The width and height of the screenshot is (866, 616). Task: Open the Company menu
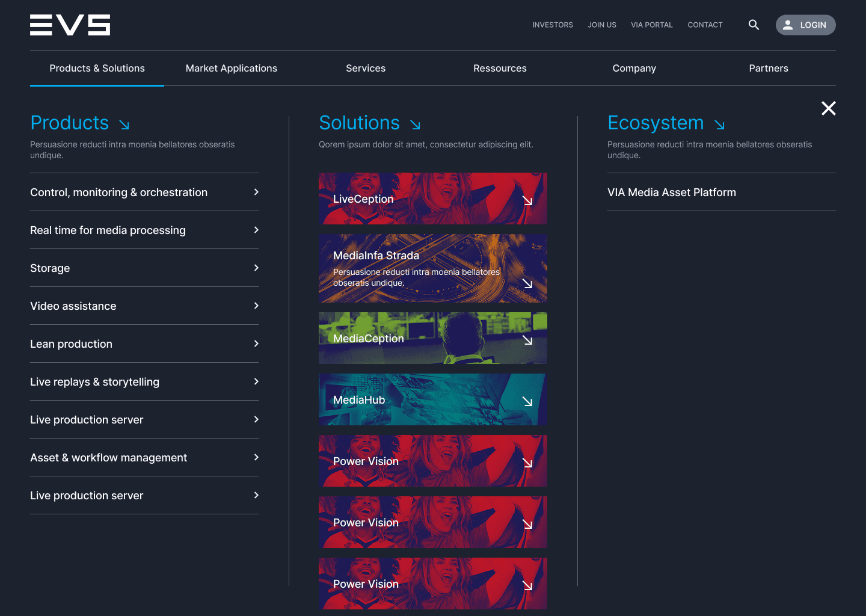coord(634,68)
